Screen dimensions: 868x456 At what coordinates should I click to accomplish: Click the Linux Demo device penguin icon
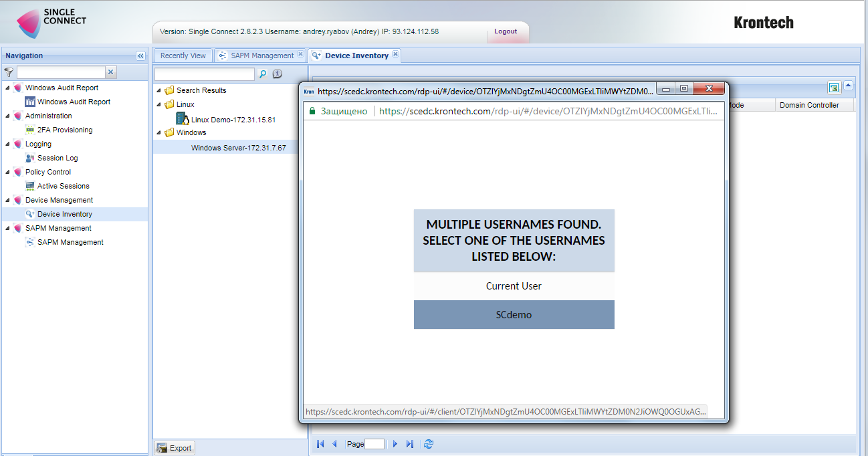pos(182,119)
